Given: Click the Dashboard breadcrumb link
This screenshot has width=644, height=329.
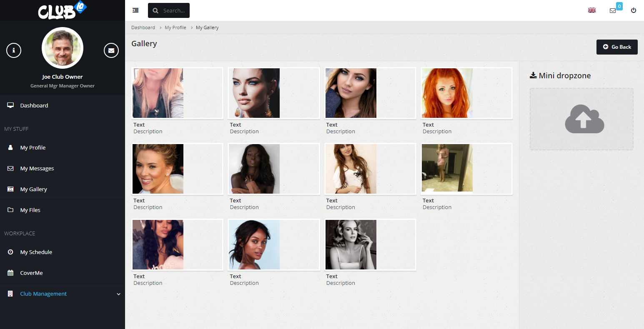Looking at the screenshot, I should pos(143,27).
